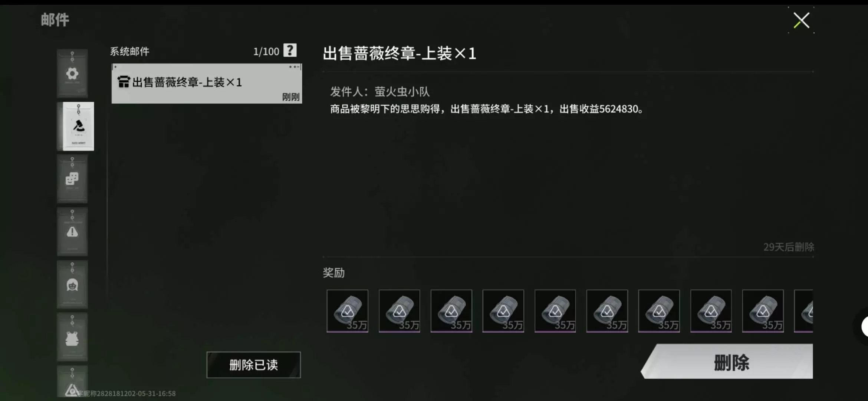Tap the partially visible tenth reward item

coord(804,311)
